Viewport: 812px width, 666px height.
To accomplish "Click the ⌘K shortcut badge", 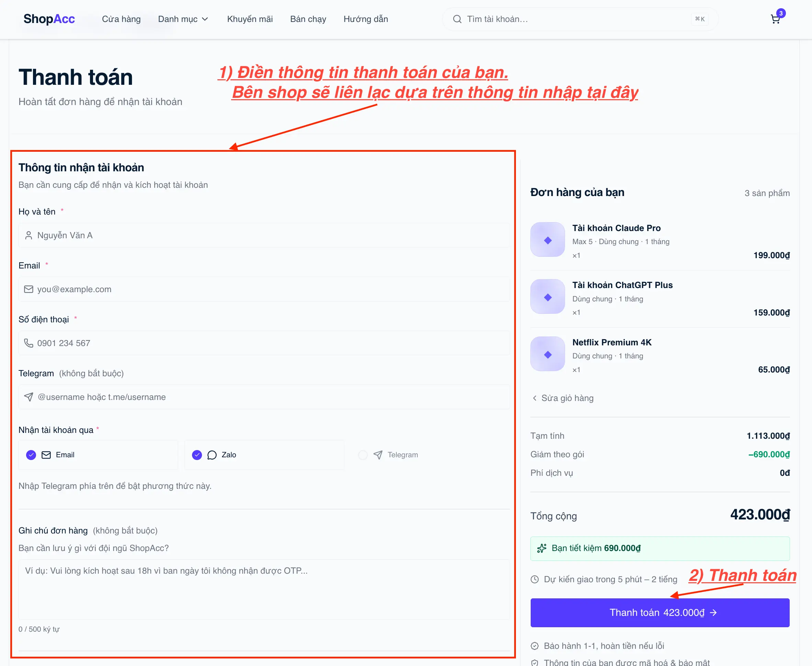I will (x=700, y=19).
